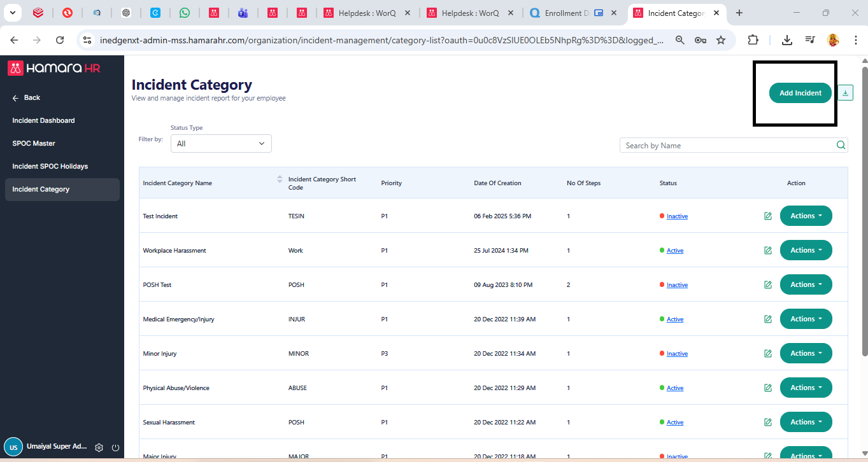Click edit icon for POSH Test
This screenshot has height=462, width=868.
[768, 285]
